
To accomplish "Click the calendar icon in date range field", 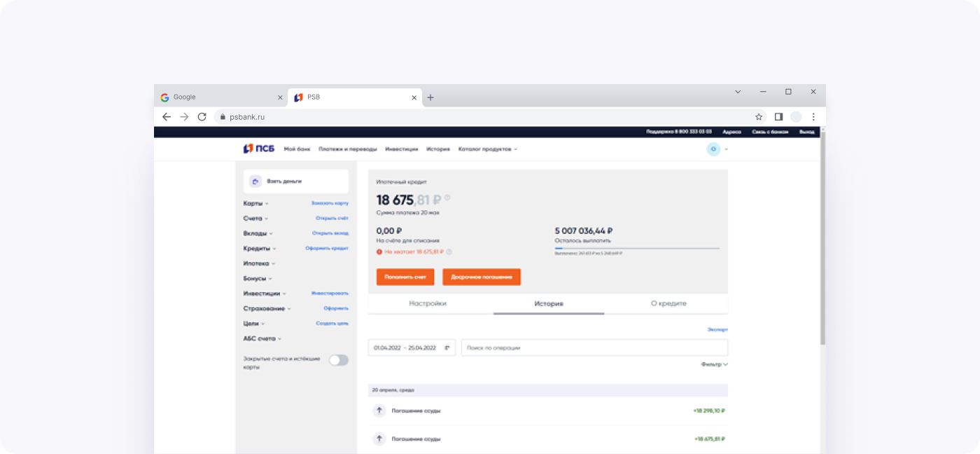I will pyautogui.click(x=447, y=348).
